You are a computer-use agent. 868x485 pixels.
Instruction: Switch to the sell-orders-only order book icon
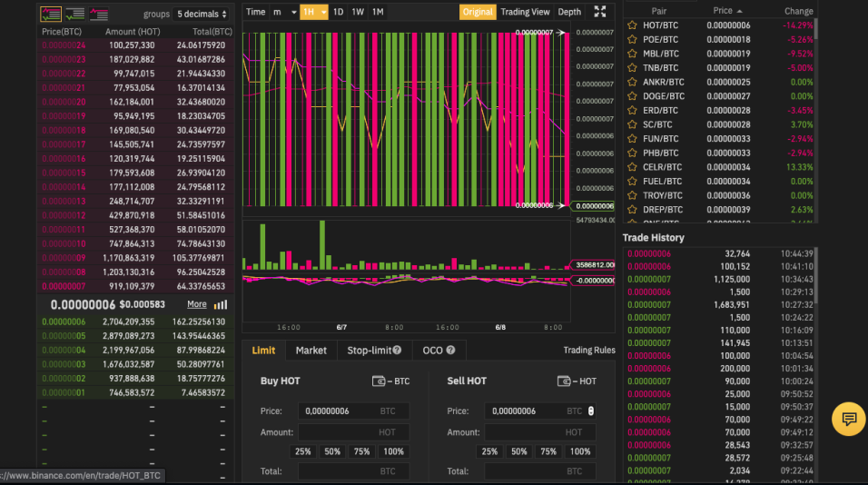pos(98,14)
